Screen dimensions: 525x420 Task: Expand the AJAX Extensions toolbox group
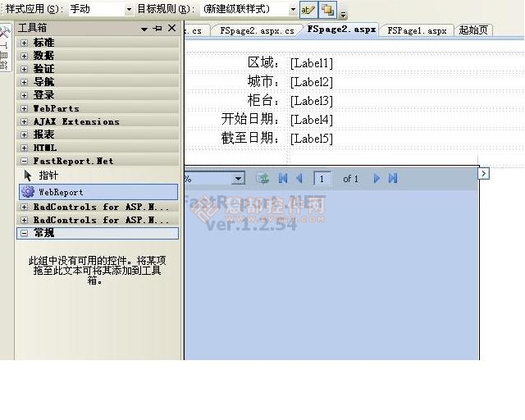point(24,121)
